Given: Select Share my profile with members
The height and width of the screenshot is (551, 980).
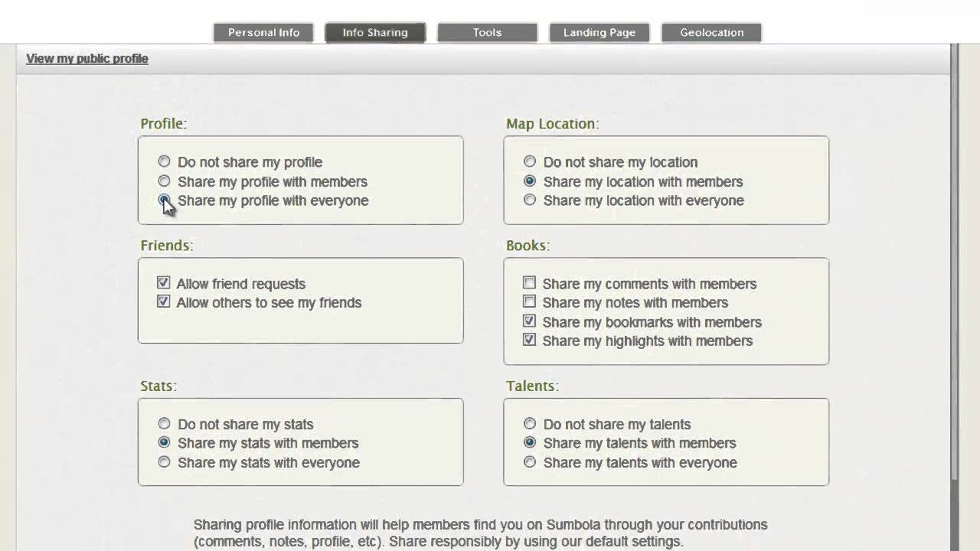Looking at the screenshot, I should coord(164,181).
